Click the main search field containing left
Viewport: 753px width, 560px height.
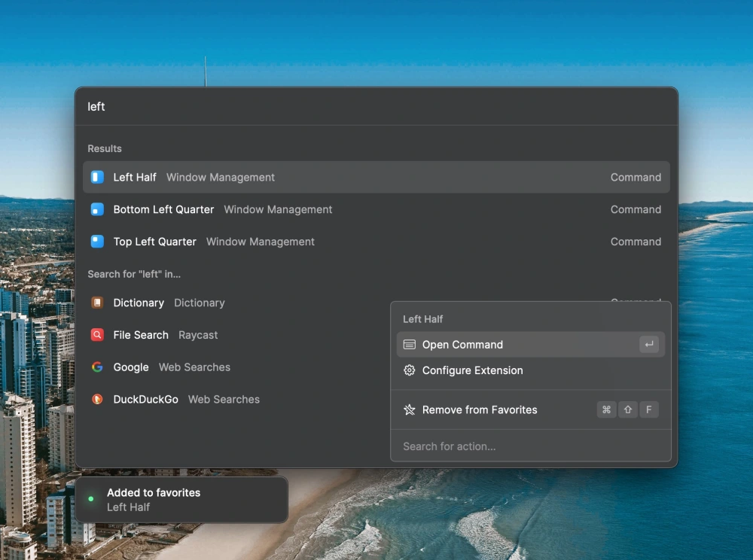(x=376, y=107)
